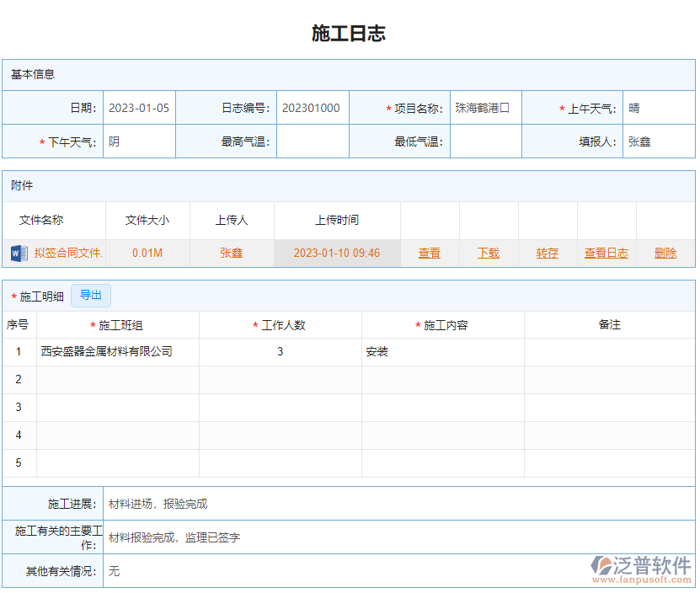
Task: Download the attachment using 下载
Action: tap(488, 253)
